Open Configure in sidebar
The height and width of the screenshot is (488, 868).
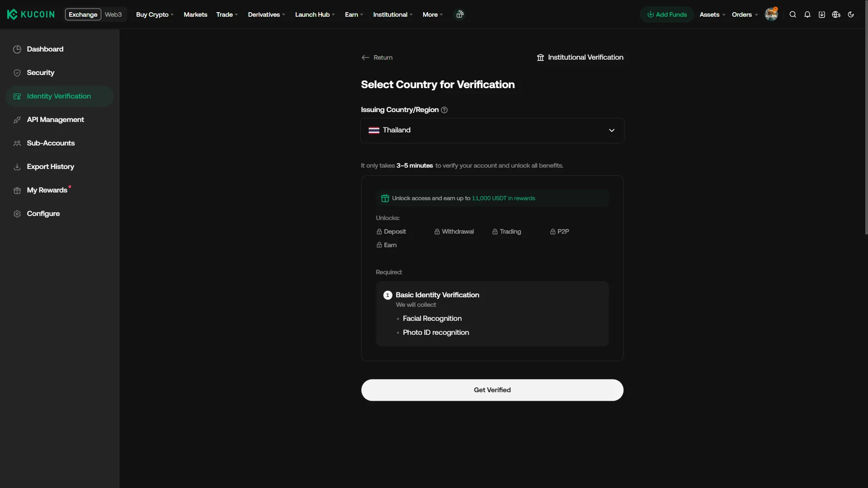pos(59,214)
